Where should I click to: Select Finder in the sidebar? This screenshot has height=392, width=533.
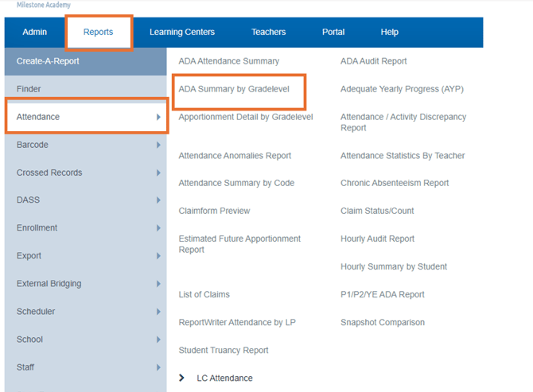pos(86,89)
